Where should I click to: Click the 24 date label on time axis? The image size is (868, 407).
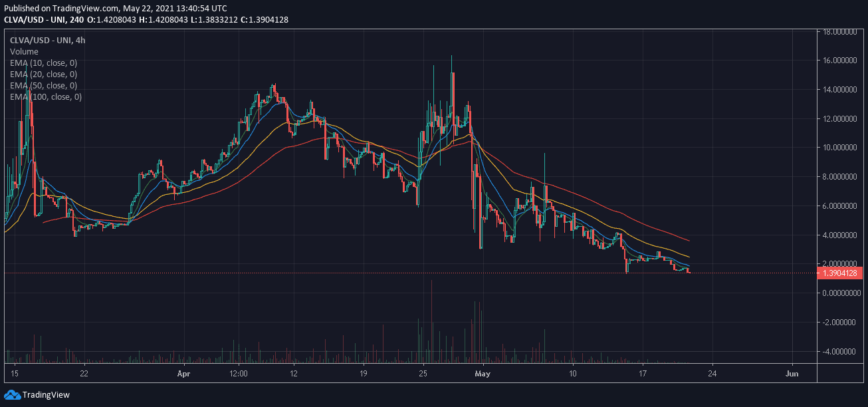click(x=713, y=374)
